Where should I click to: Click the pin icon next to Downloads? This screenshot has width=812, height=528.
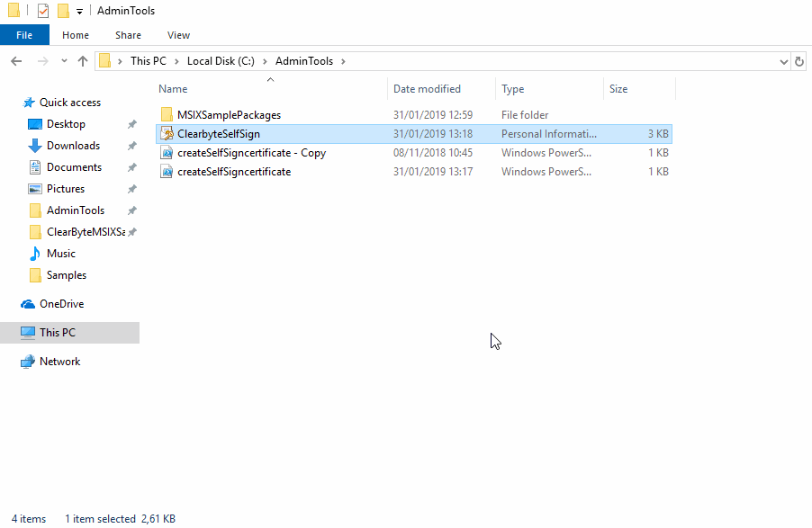(x=132, y=146)
